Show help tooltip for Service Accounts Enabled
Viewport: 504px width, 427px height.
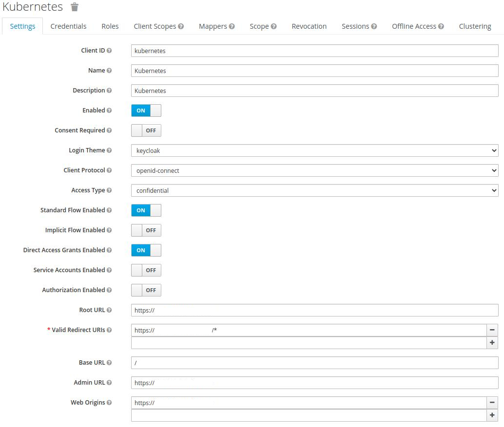(109, 270)
